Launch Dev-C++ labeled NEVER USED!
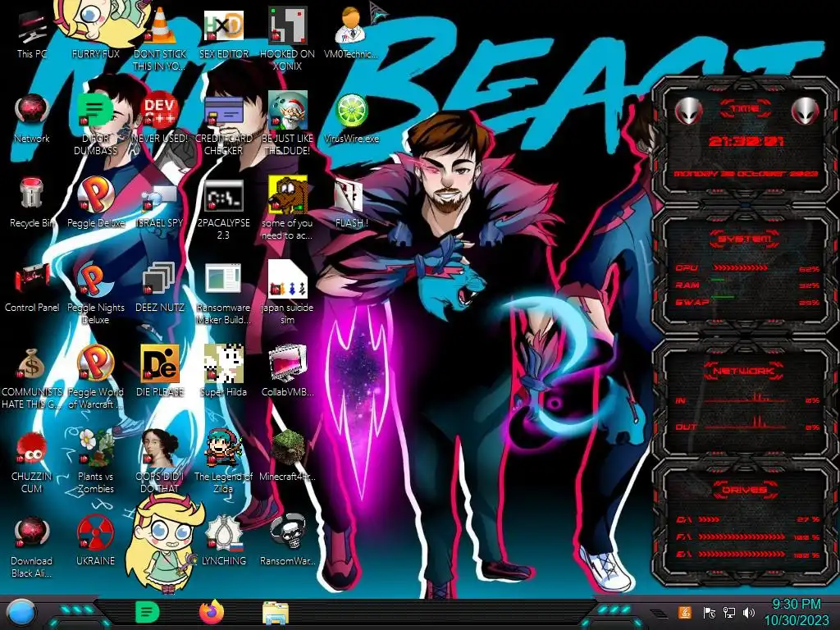The width and height of the screenshot is (840, 630). [159, 118]
